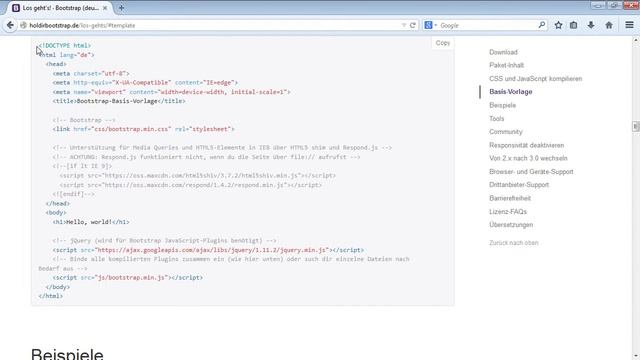Reload the page with the refresh icon
This screenshot has height=360, width=640.
click(x=413, y=25)
